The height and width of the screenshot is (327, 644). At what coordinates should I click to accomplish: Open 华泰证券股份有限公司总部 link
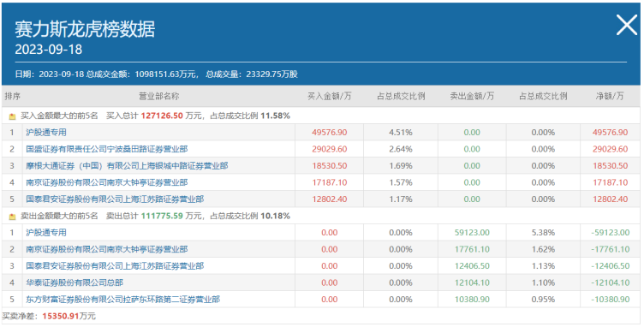point(75,282)
